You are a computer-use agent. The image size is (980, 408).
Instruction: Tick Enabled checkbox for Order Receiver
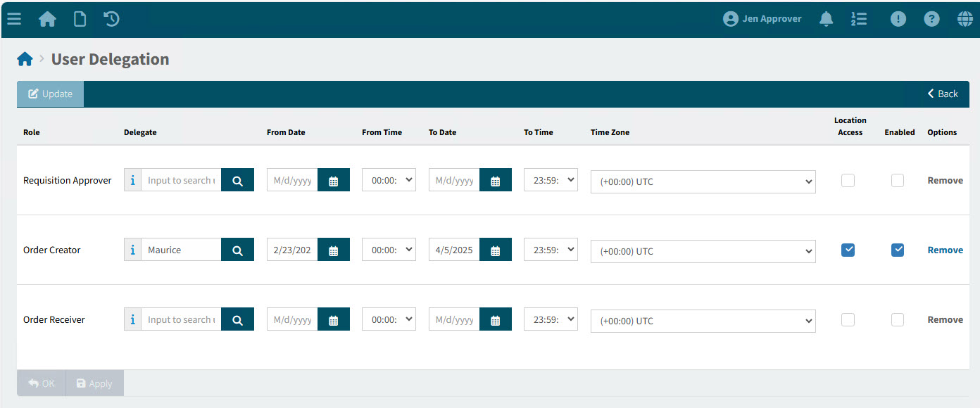(x=898, y=320)
